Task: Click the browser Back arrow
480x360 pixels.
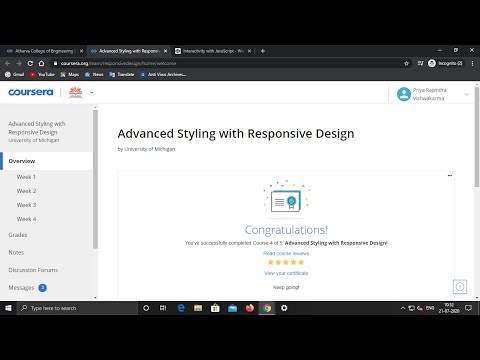Action: coord(8,63)
